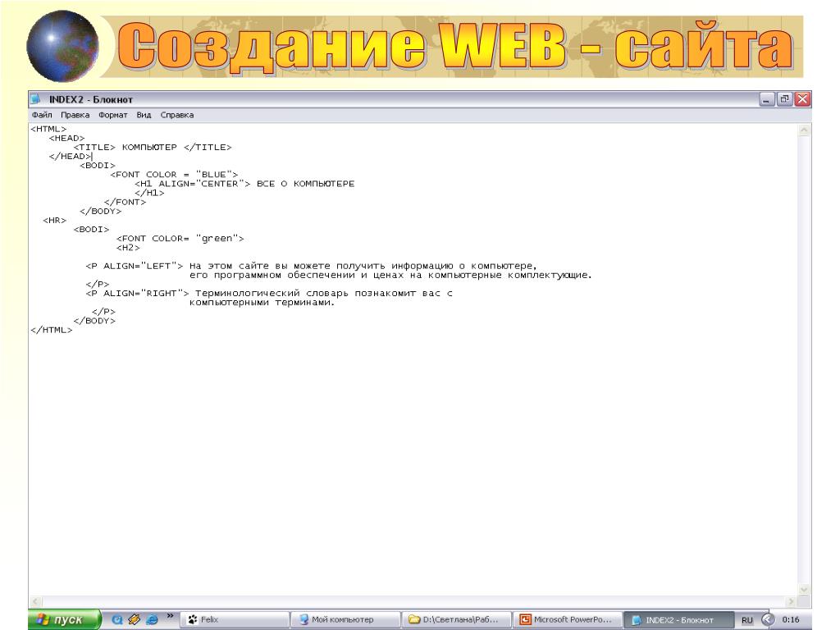Expand the quick launch chevron
Viewport: 840px width, 630px height.
coord(170,616)
